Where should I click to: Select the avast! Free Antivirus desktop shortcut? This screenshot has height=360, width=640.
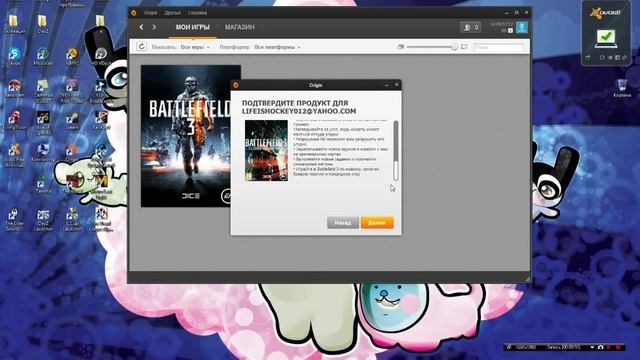[x=14, y=156]
